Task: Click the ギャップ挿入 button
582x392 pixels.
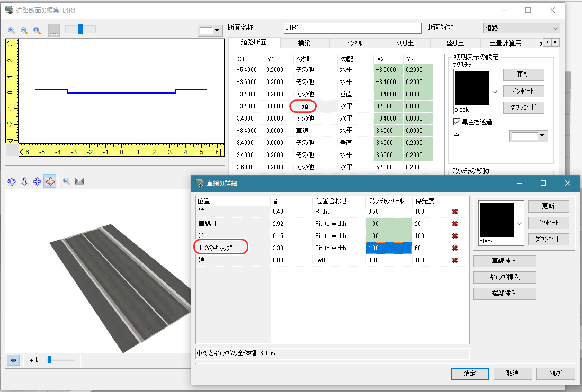Action: 505,277
